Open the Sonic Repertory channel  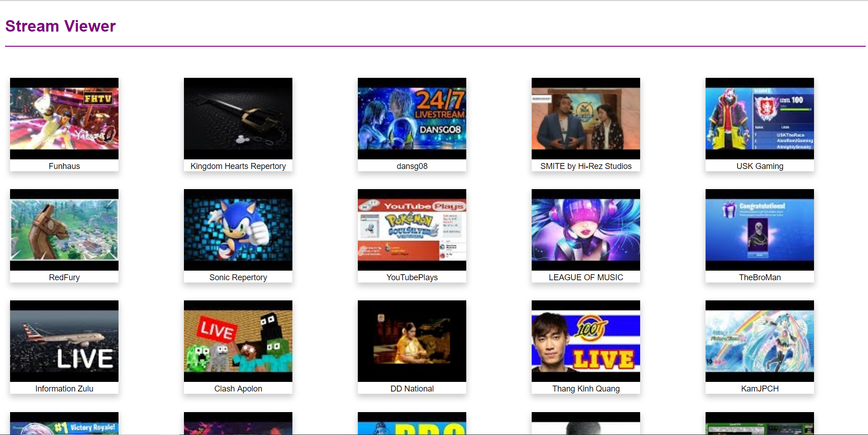[x=238, y=277]
